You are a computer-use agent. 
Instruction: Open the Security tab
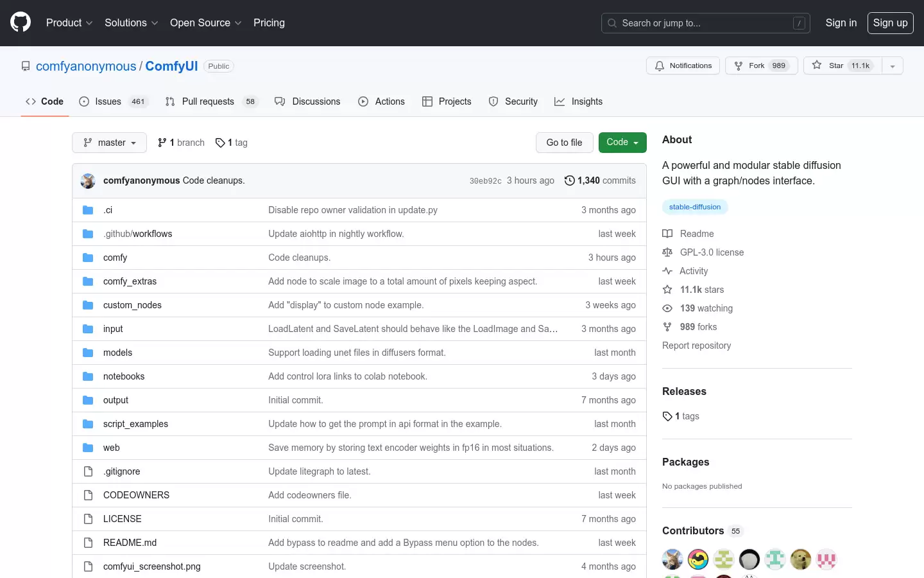point(513,101)
